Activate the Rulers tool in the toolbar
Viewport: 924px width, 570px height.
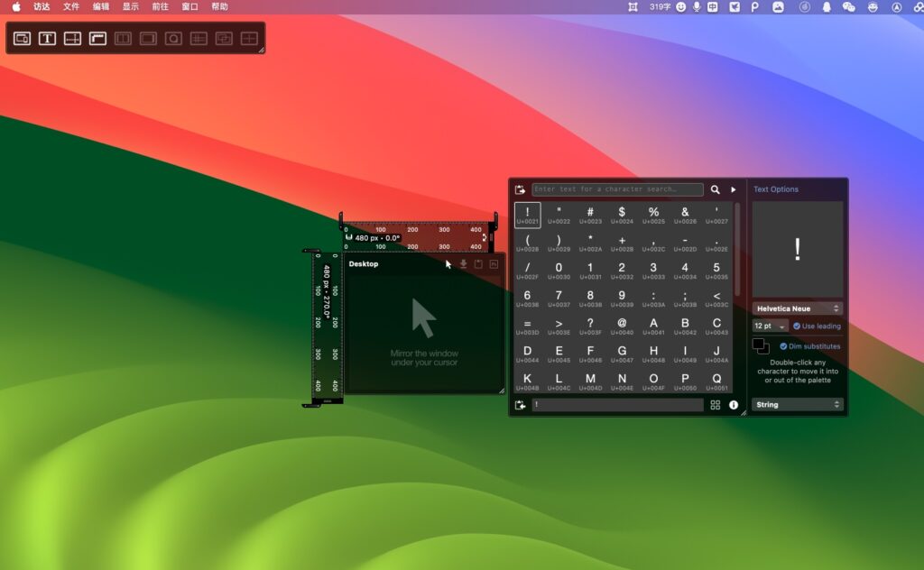97,39
